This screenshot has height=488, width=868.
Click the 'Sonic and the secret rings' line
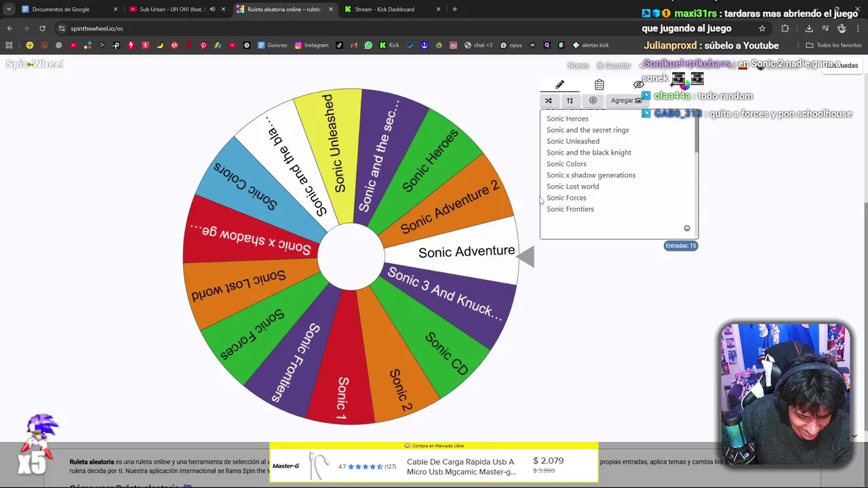tap(587, 130)
